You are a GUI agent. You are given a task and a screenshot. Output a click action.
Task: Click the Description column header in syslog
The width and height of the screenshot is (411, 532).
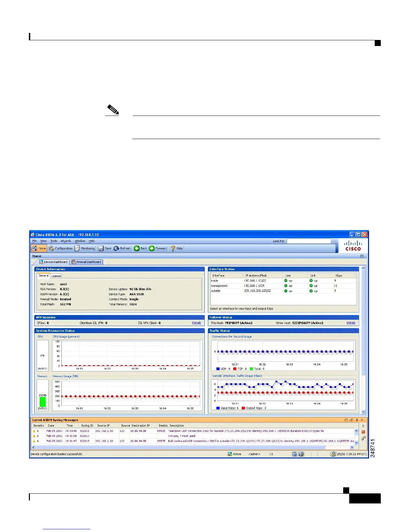click(177, 426)
